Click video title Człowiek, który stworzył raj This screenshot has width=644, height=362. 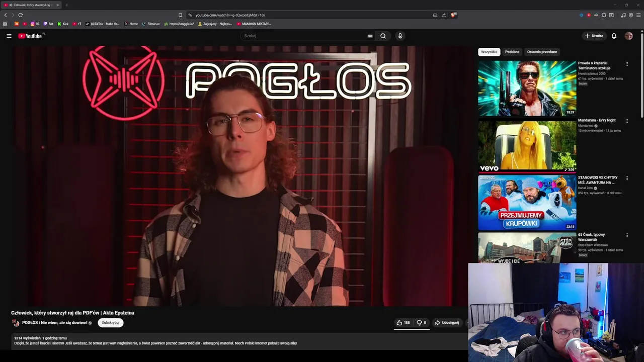tap(72, 313)
